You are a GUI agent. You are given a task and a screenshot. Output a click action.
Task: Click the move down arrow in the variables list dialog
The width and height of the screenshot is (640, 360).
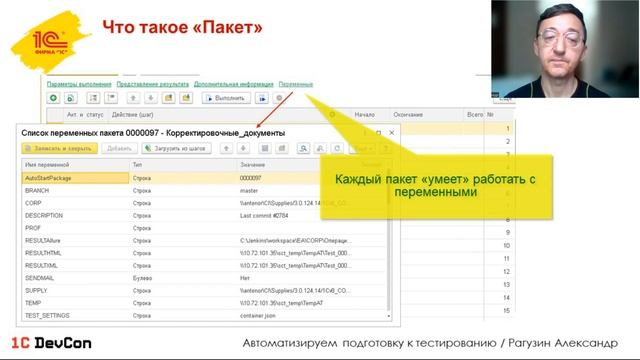pyautogui.click(x=243, y=148)
